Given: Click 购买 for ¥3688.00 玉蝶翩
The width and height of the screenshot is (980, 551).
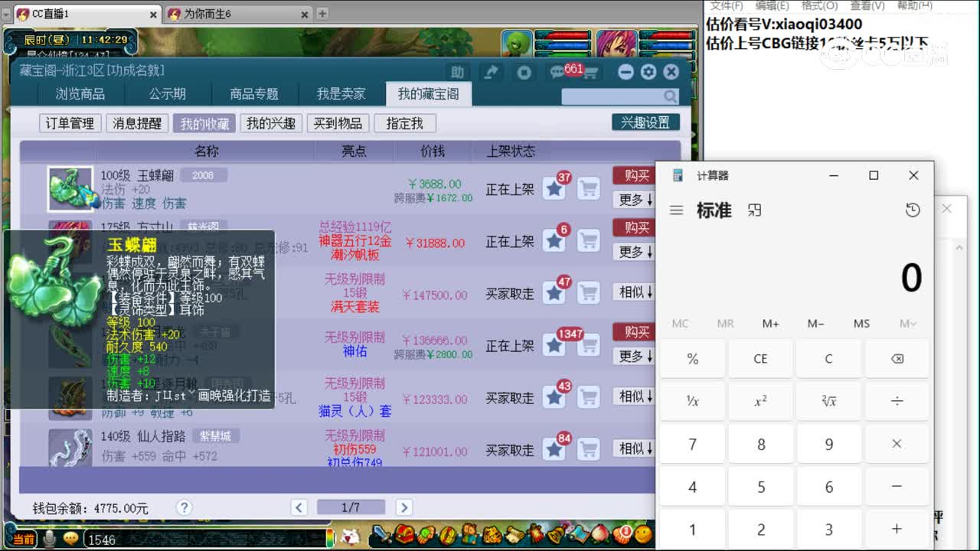Looking at the screenshot, I should (633, 176).
